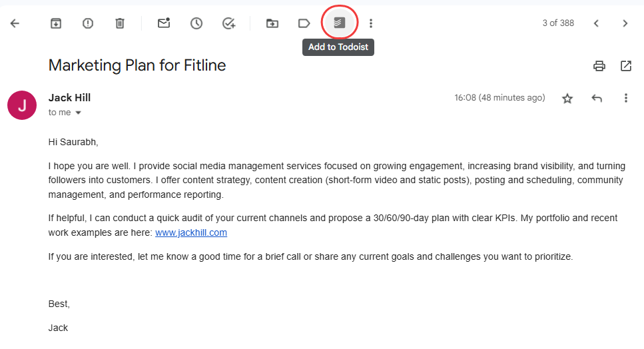Go back to the inbox list
This screenshot has height=349, width=644.
click(x=15, y=23)
